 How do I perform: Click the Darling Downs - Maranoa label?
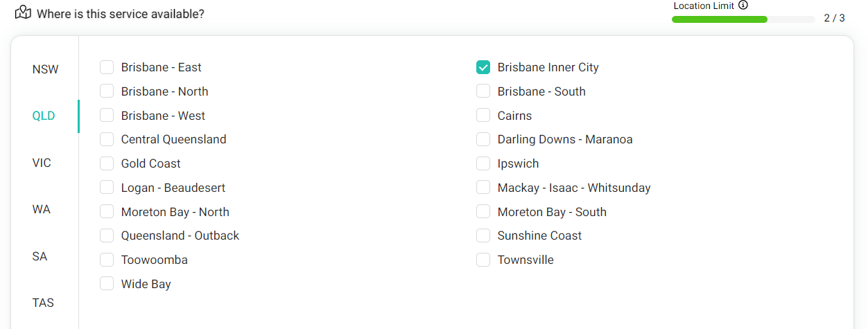pos(565,139)
